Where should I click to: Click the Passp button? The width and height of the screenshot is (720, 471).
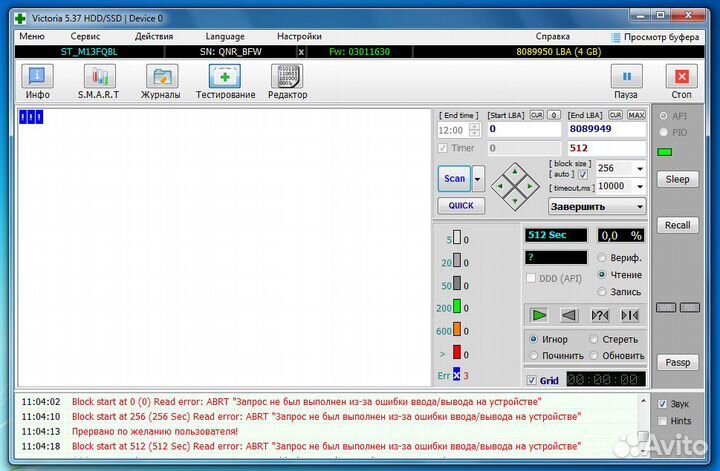(677, 362)
